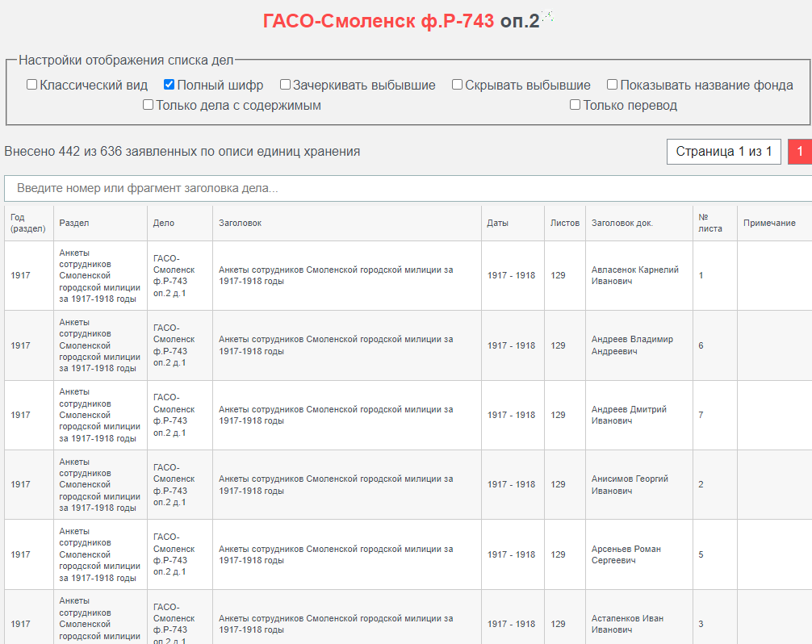Enable Скрывать выбывшие checkbox
812x644 pixels.
(x=457, y=85)
